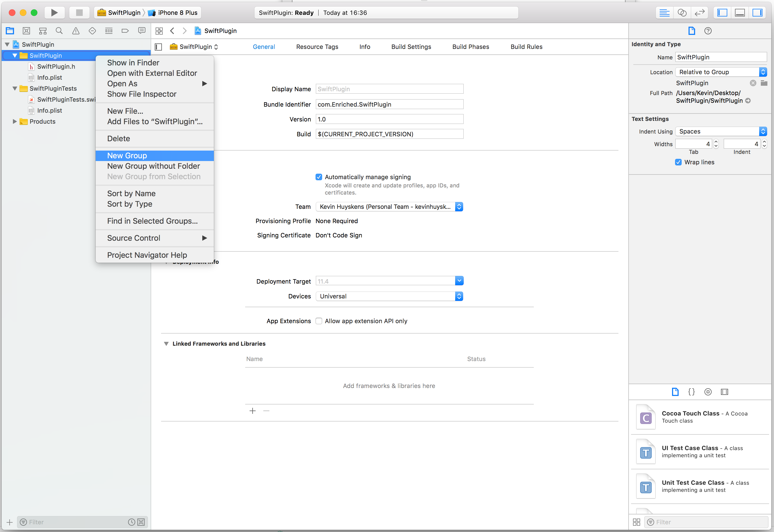Increment the Tab width stepper

(x=716, y=142)
